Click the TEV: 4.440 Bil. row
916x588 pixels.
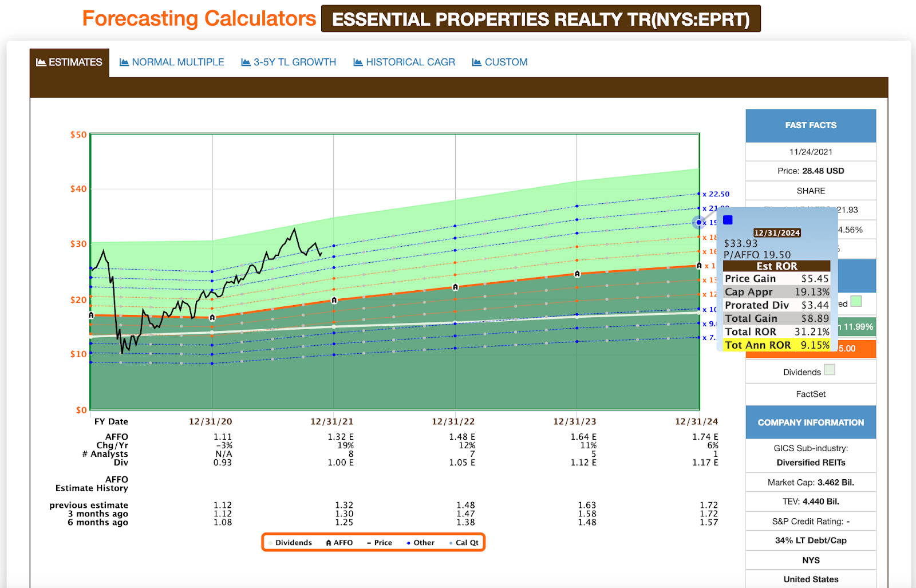[811, 502]
